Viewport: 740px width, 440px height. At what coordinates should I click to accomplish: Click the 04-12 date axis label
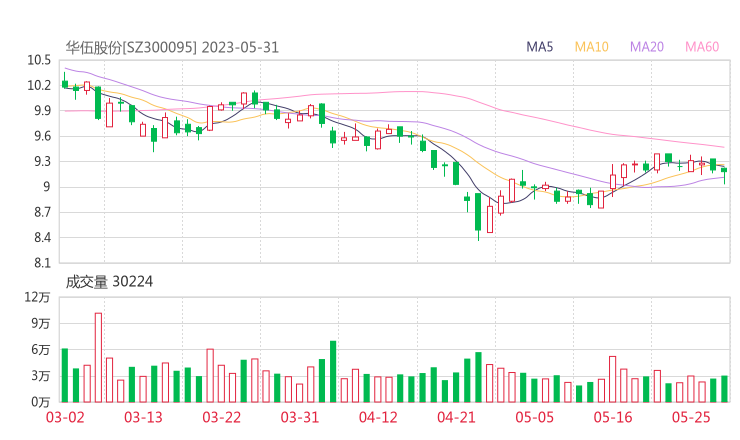[x=378, y=417]
